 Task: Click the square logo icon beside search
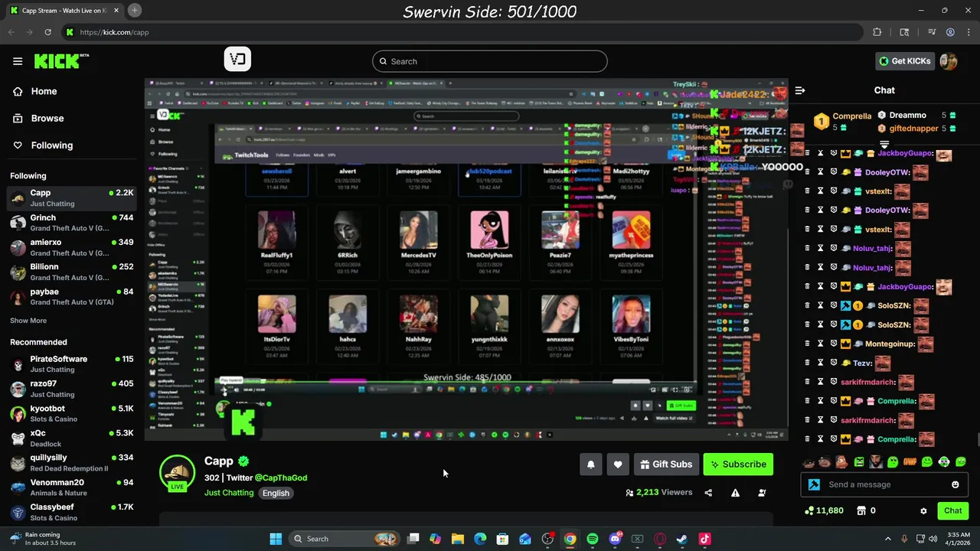coord(237,59)
